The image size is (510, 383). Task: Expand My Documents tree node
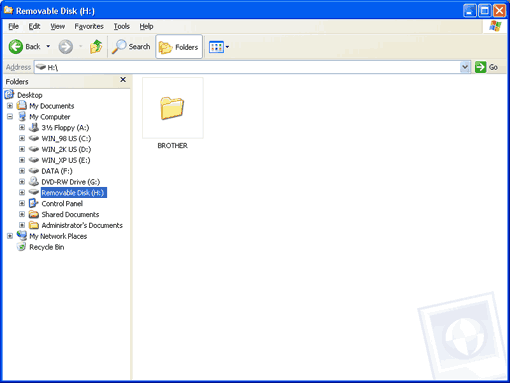[x=10, y=106]
